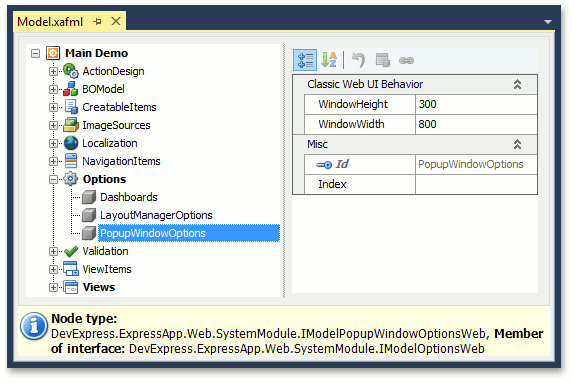Expand the CreatableItems node
574x383 pixels.
(53, 107)
